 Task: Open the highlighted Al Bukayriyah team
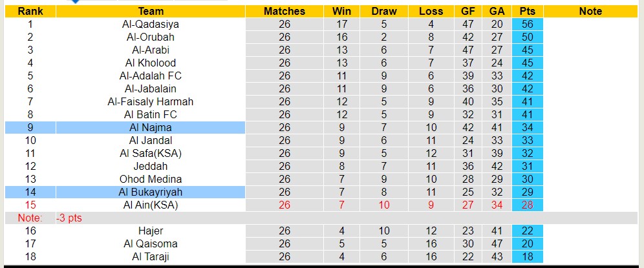point(150,192)
